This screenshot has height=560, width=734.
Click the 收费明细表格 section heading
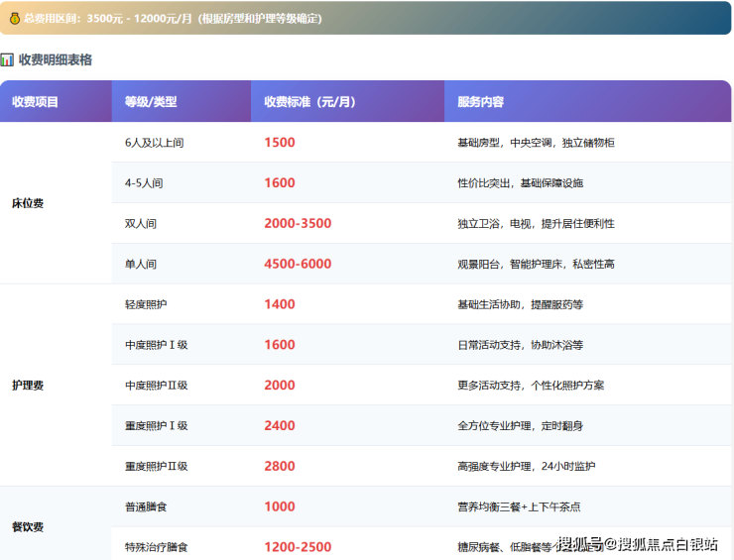pyautogui.click(x=55, y=59)
